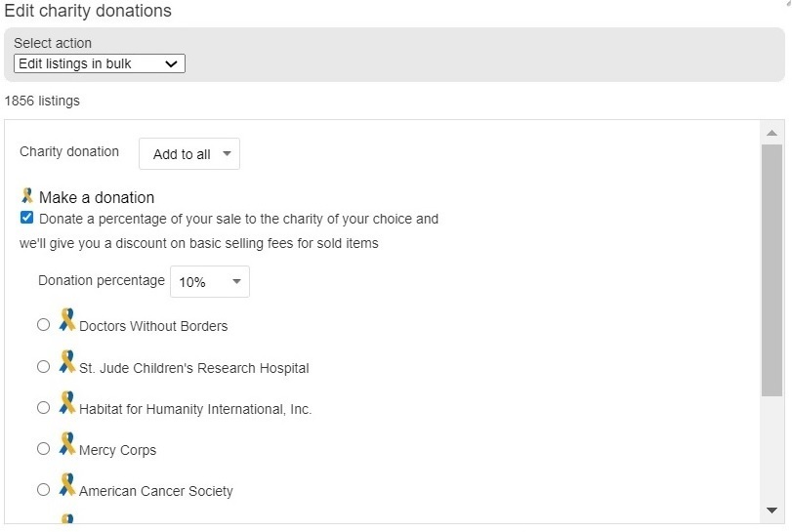
Task: Open the Select action dropdown
Action: [100, 63]
